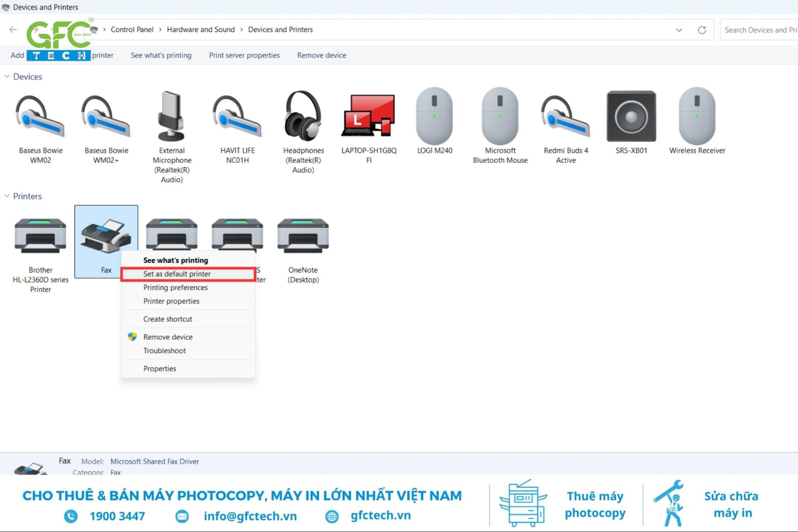Click the Fax thumbnail in details pane

pyautogui.click(x=30, y=468)
